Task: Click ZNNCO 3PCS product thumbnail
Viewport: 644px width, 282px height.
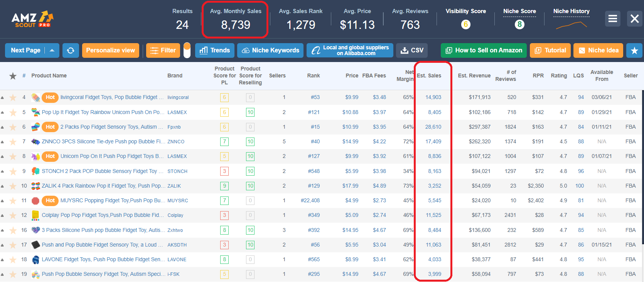Action: (35, 142)
